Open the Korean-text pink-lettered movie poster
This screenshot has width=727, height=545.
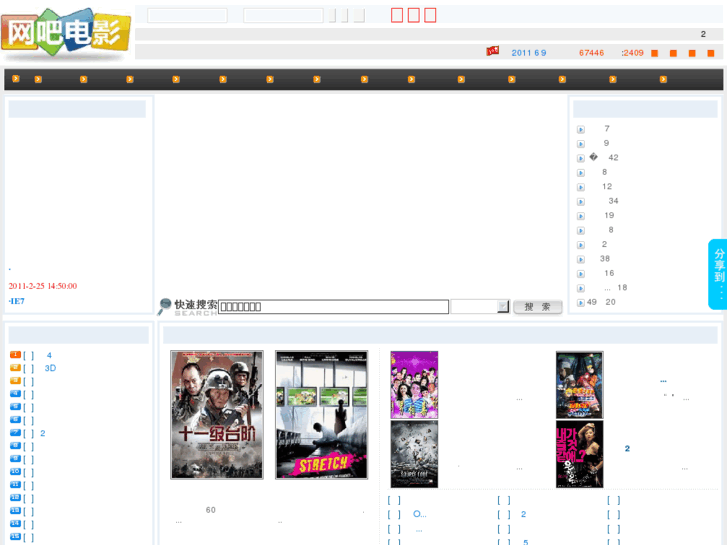click(x=580, y=454)
